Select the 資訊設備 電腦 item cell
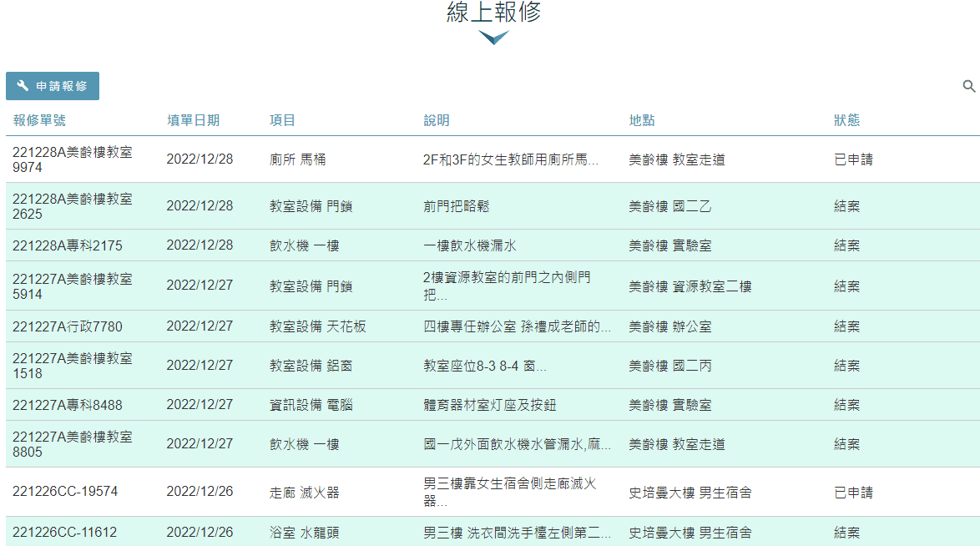 tap(311, 405)
